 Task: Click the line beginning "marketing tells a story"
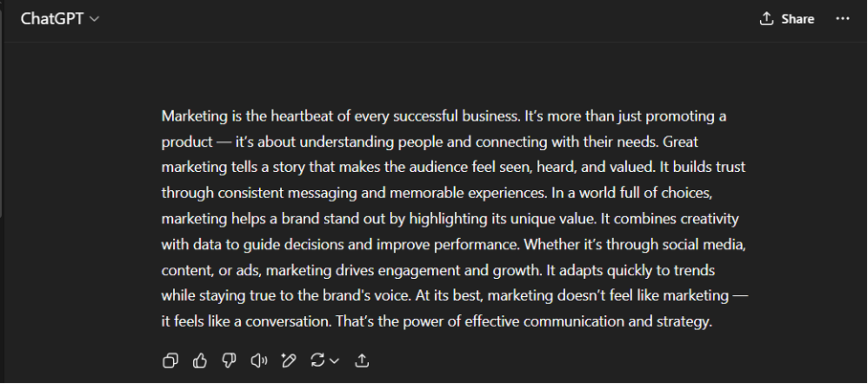click(x=453, y=167)
